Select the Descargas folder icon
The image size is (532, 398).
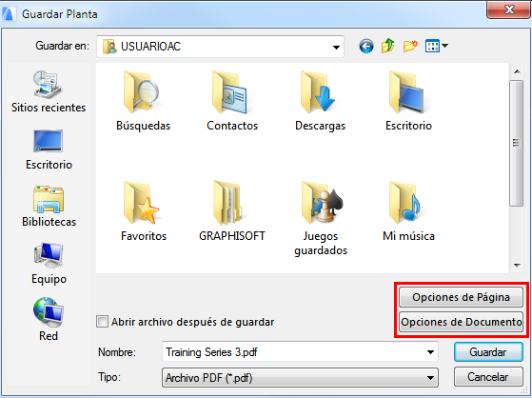click(x=318, y=91)
